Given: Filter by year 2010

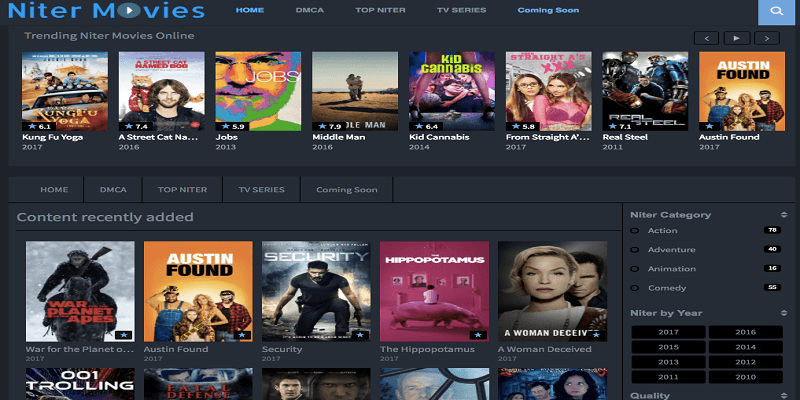Looking at the screenshot, I should (745, 377).
